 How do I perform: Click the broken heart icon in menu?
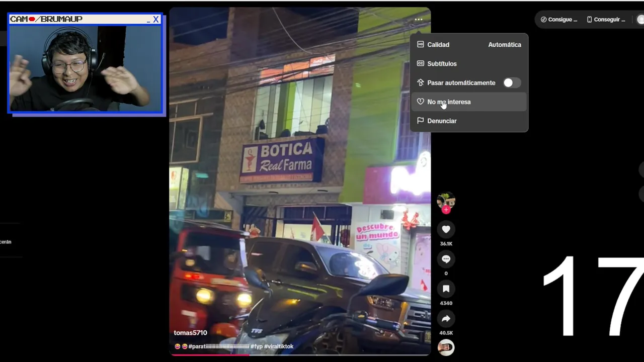421,102
